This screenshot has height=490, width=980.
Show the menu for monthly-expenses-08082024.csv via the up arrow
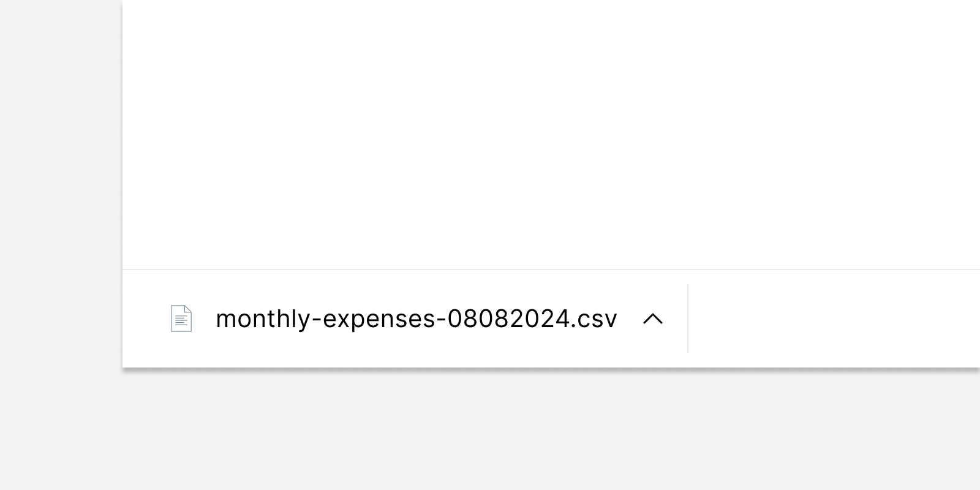(x=653, y=318)
